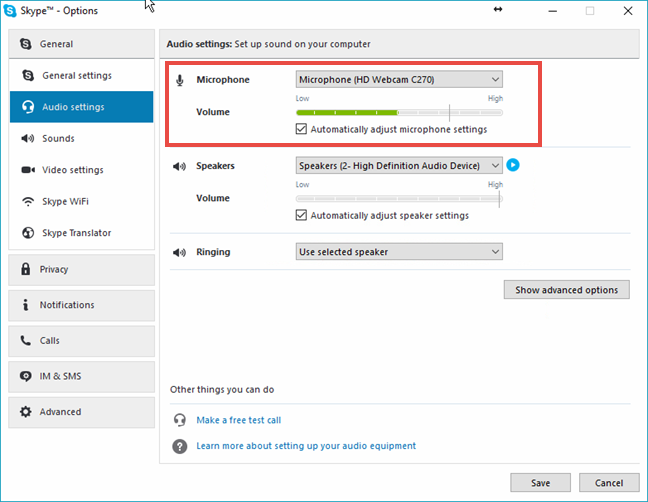Click the chat bubble icon beside IM & SMS

[26, 376]
